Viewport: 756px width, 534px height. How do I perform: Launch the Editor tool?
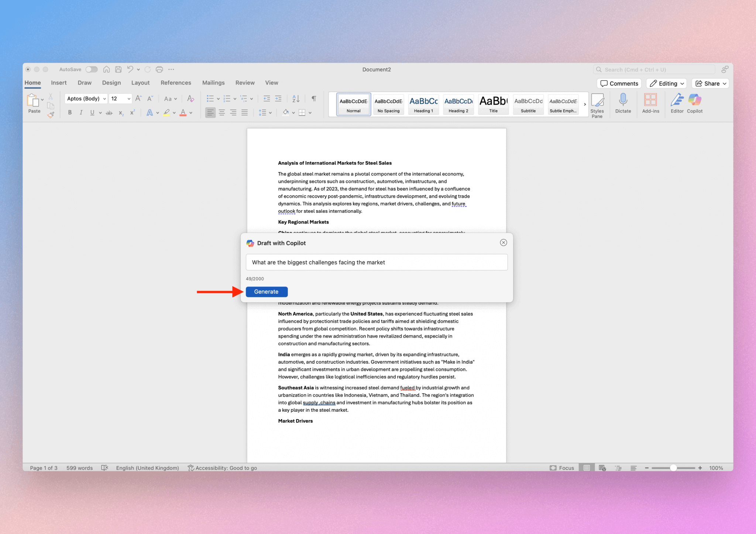click(676, 104)
